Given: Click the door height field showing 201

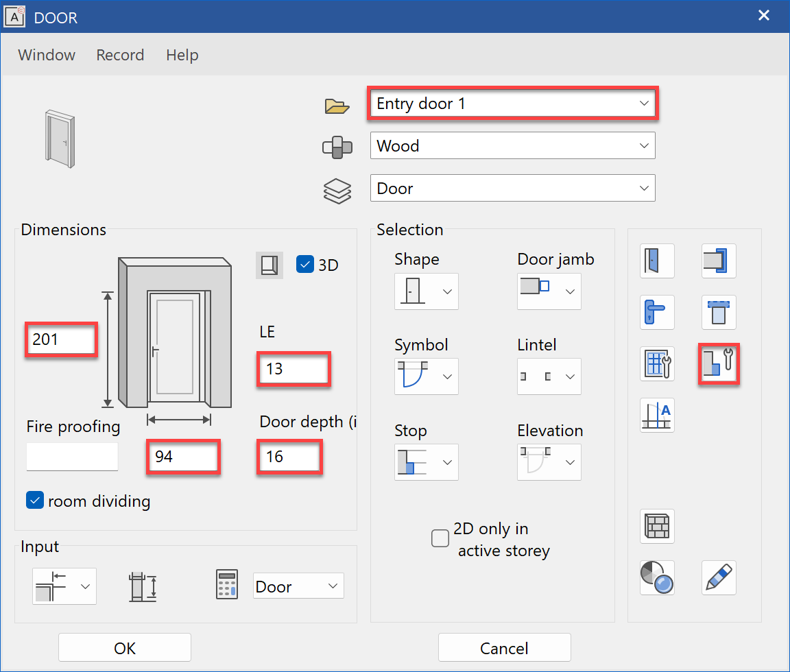Looking at the screenshot, I should tap(60, 339).
